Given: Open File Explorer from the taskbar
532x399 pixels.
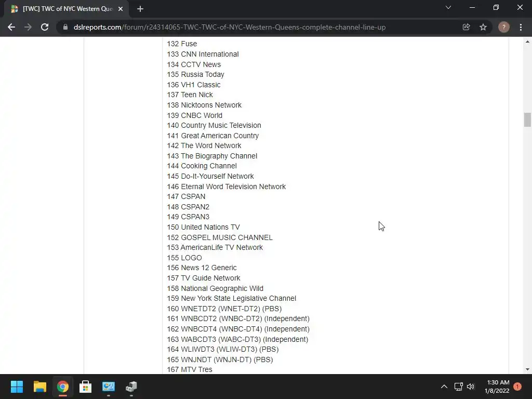Looking at the screenshot, I should [x=39, y=387].
